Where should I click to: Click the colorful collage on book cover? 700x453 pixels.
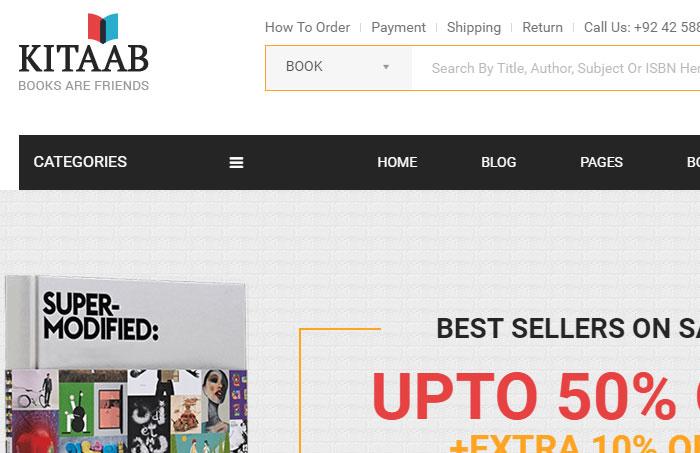pos(126,411)
